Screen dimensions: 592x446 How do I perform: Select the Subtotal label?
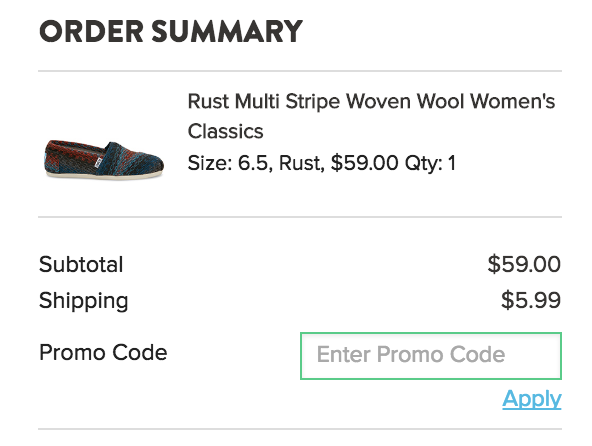click(x=81, y=264)
